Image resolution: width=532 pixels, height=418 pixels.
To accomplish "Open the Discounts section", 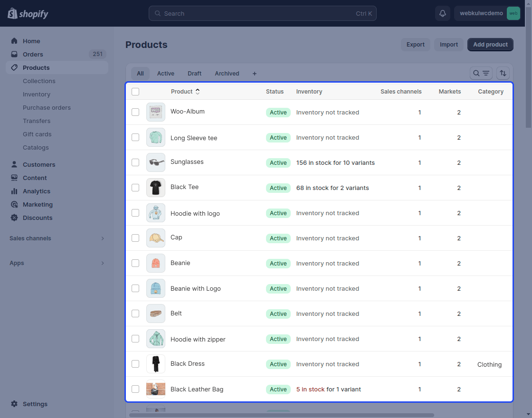I will coord(37,218).
